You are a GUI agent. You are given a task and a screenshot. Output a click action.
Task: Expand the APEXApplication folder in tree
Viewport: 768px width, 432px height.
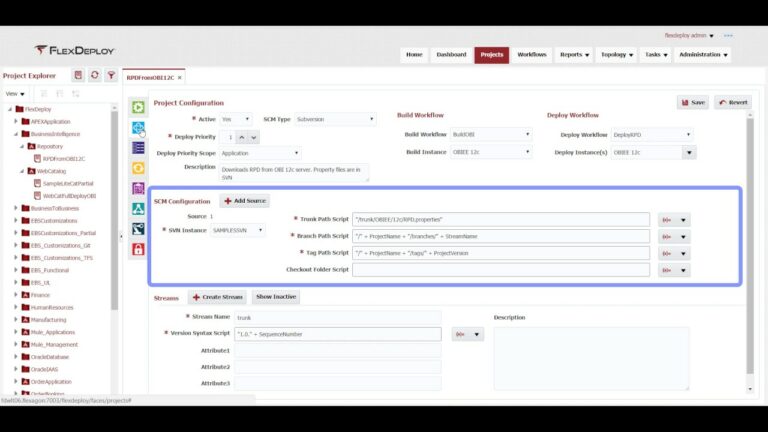point(16,121)
